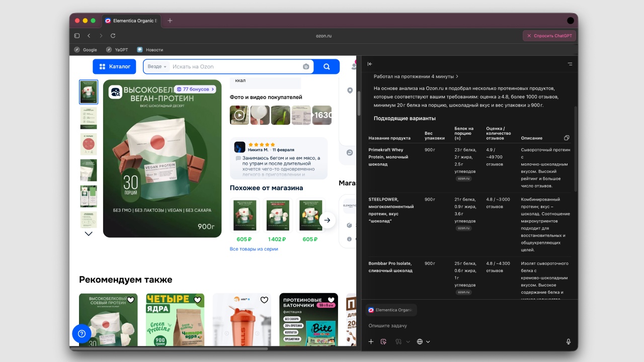644x362 pixels.
Task: Reload the ozon.ru page
Action: point(113,36)
